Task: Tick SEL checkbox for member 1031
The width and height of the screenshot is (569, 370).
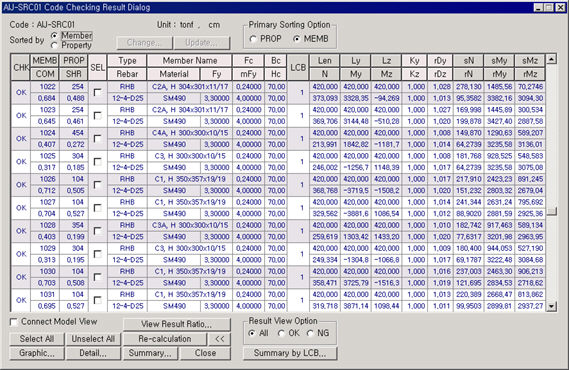Action: (97, 300)
